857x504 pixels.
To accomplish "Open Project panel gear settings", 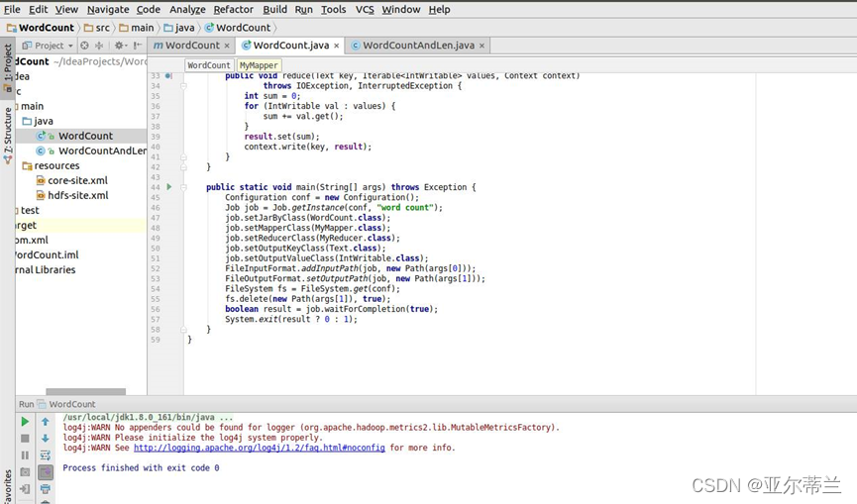I will point(120,46).
